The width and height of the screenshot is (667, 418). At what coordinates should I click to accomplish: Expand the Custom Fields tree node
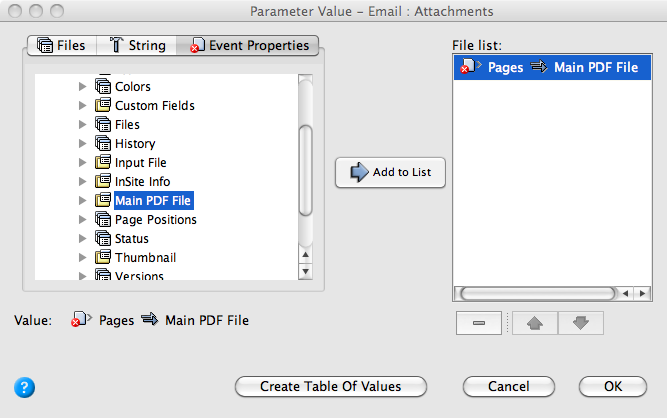coord(83,105)
